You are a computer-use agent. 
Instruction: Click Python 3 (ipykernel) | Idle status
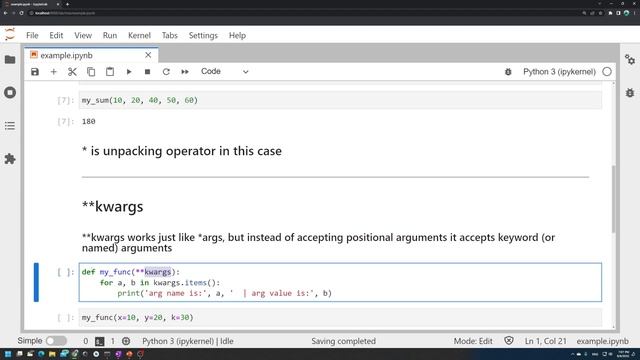point(188,341)
